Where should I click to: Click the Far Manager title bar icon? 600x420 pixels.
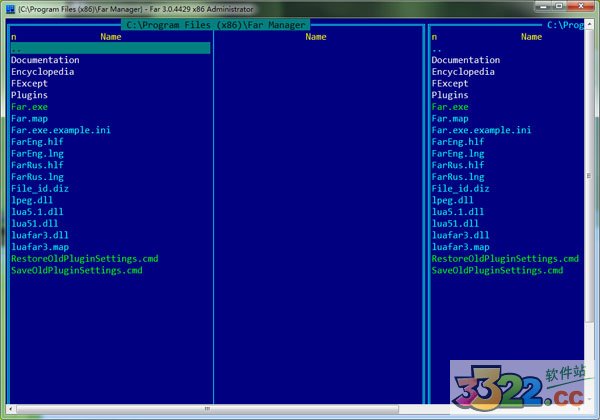10,9
